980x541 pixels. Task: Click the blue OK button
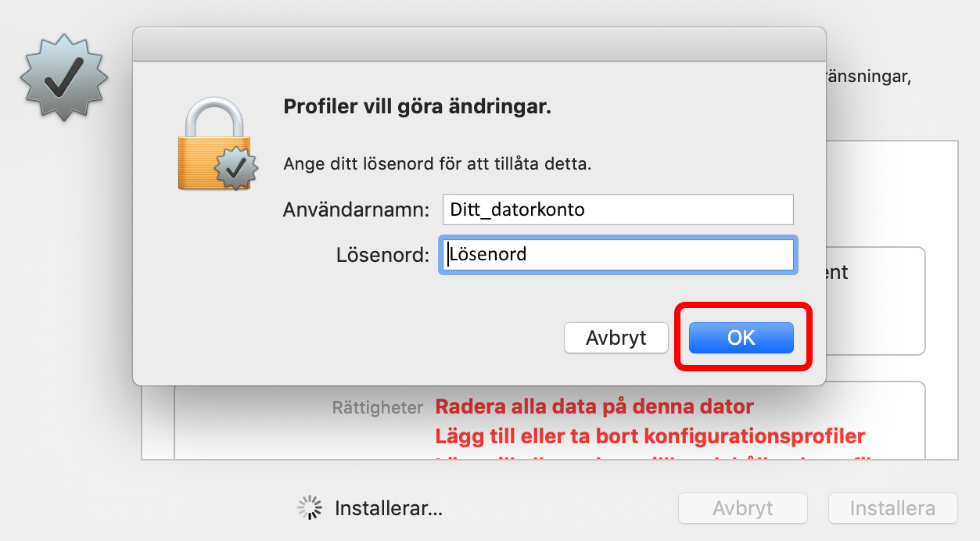point(741,338)
